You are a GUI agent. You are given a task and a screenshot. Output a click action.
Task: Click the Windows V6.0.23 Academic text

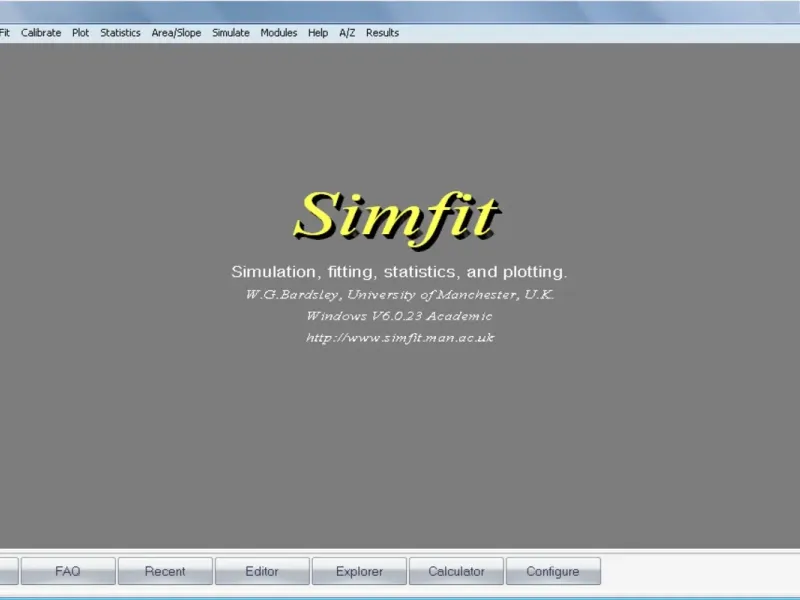coord(399,316)
